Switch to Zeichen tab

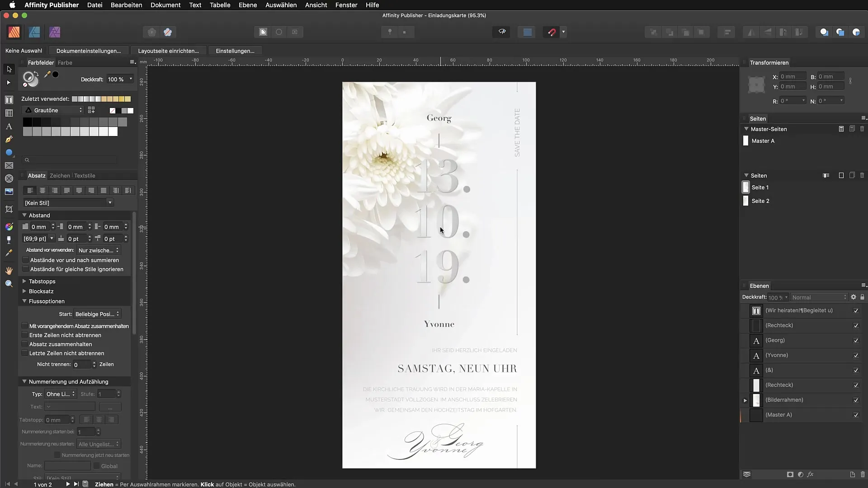[60, 176]
